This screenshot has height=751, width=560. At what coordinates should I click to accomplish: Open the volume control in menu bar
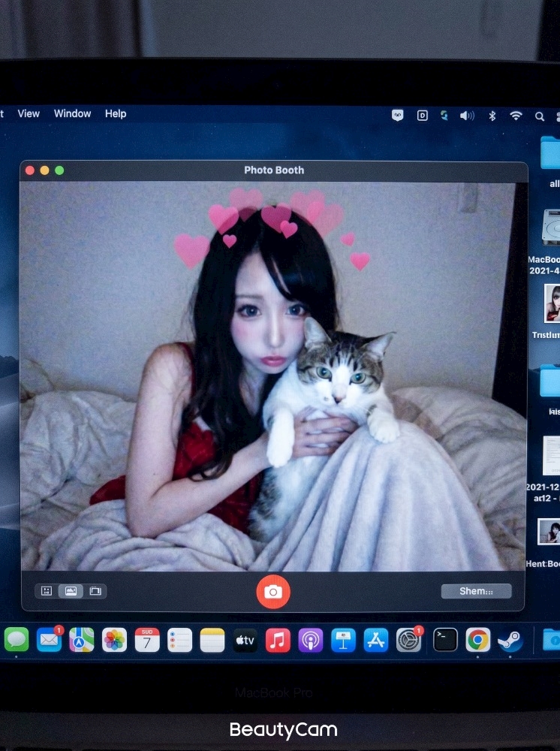click(467, 116)
